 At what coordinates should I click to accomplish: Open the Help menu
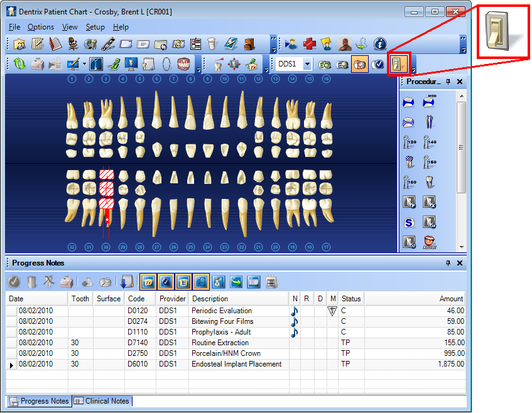tap(121, 27)
